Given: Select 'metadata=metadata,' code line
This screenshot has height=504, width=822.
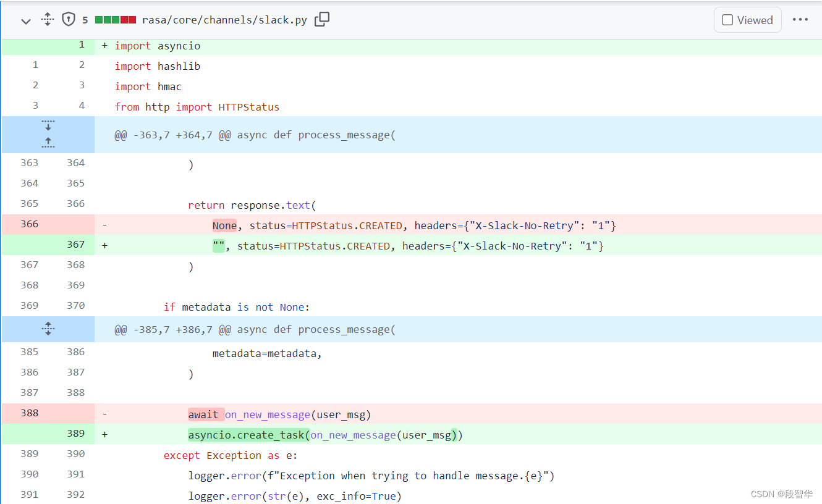Looking at the screenshot, I should coord(268,353).
